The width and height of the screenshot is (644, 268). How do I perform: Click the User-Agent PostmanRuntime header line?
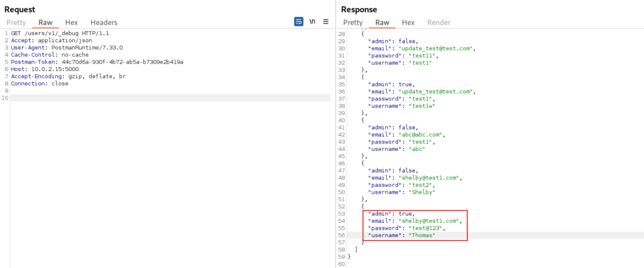tap(67, 48)
